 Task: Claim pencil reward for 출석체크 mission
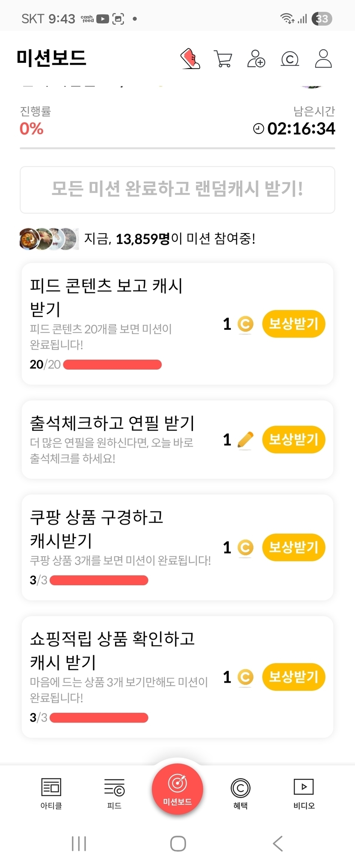(x=293, y=439)
